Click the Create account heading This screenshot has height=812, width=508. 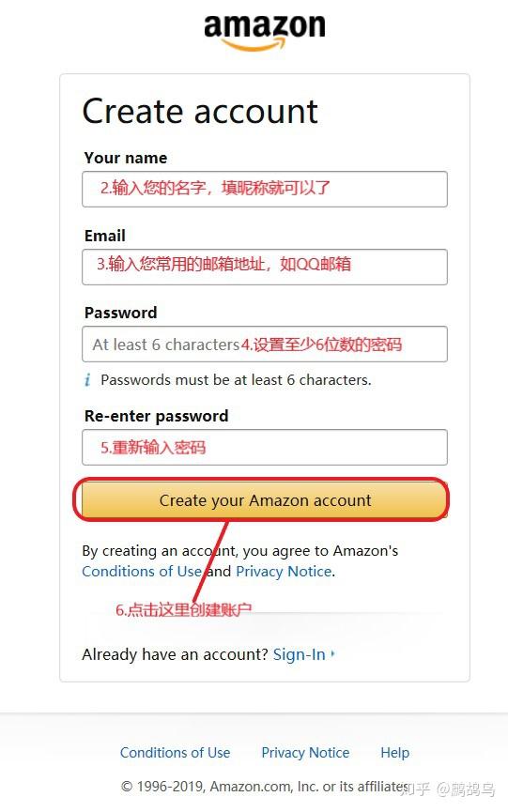point(200,112)
